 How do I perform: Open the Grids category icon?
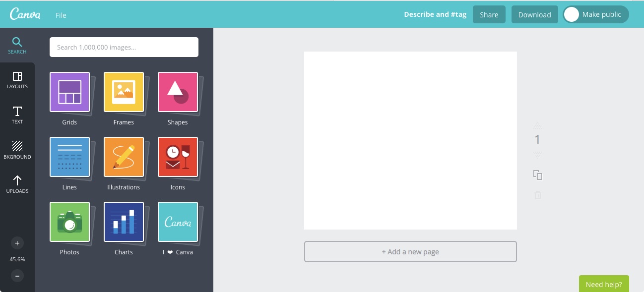(69, 92)
